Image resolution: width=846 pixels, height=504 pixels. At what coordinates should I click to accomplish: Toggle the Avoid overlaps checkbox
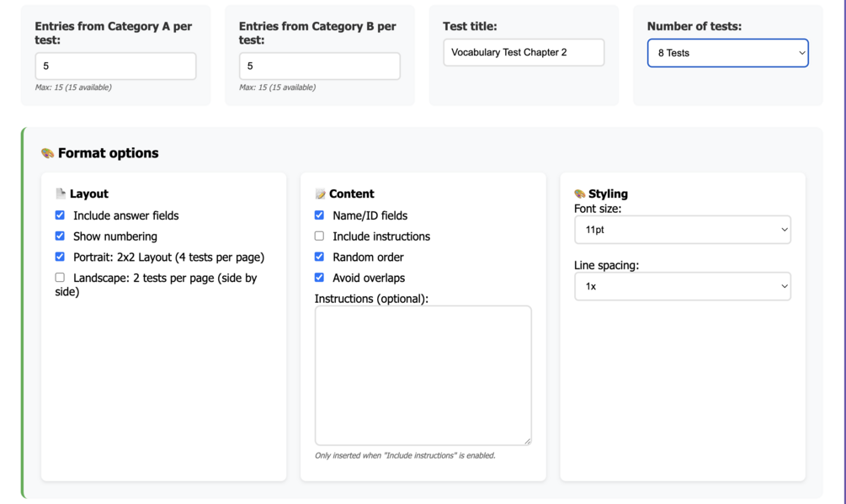point(319,278)
